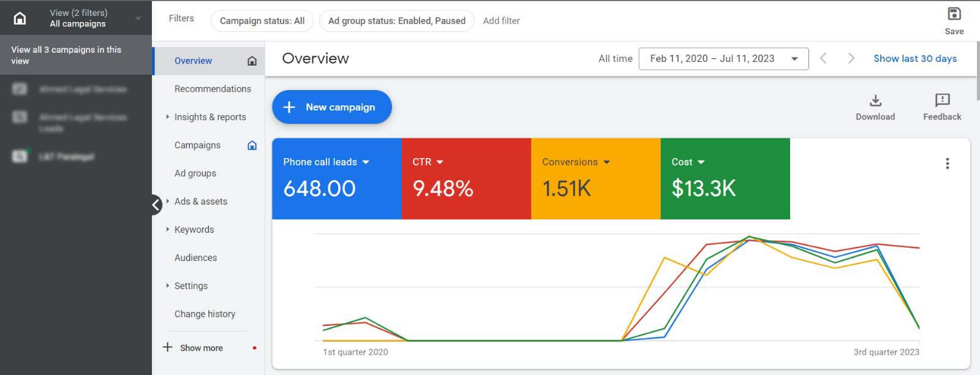
Task: Open the Campaigns page in sidebar
Action: (x=197, y=145)
